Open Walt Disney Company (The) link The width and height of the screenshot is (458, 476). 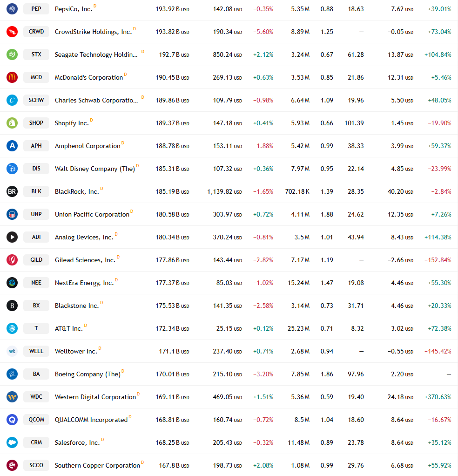click(x=95, y=169)
